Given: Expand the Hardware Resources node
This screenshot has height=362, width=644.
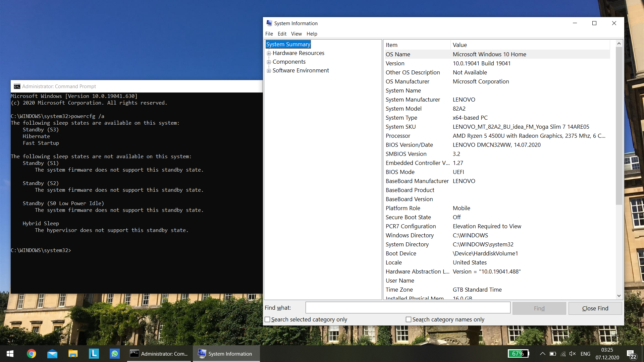Looking at the screenshot, I should (x=269, y=53).
